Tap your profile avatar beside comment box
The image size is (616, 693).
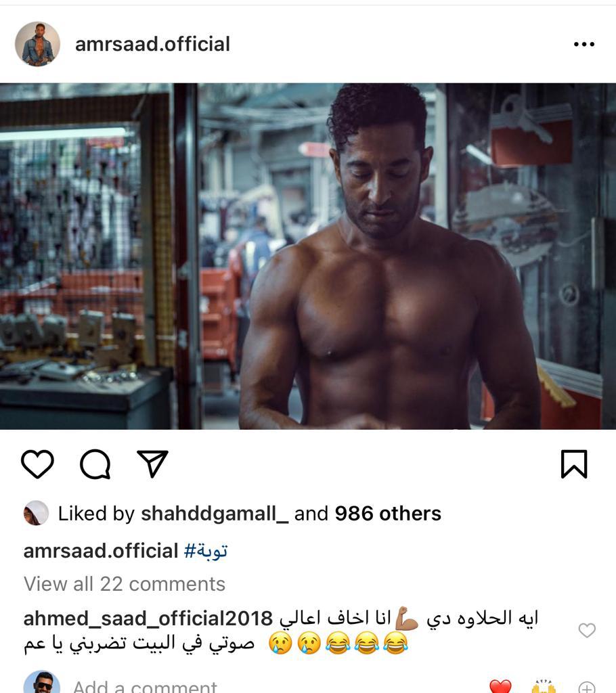pyautogui.click(x=41, y=682)
